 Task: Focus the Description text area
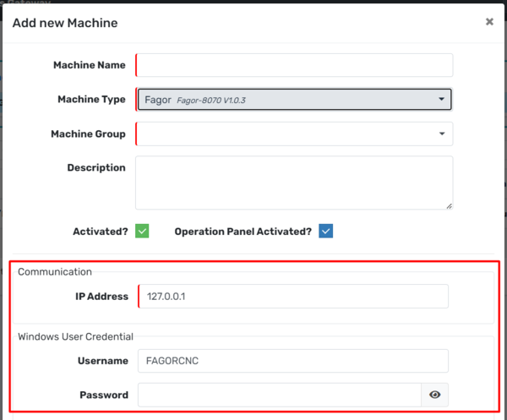[x=293, y=181]
